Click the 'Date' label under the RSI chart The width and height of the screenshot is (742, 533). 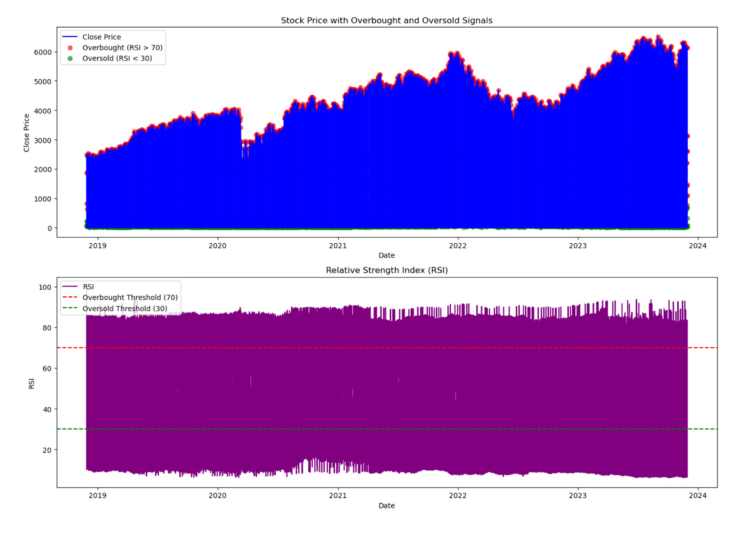pos(386,506)
